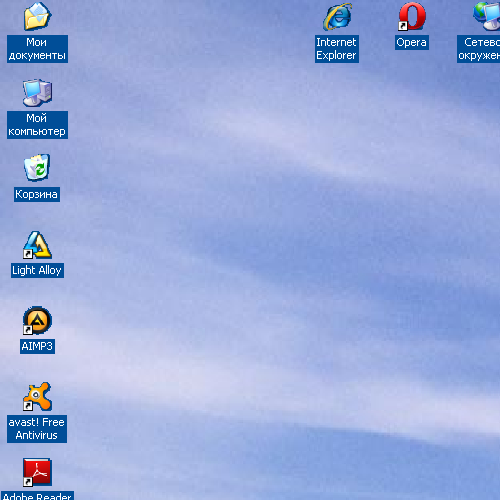Select the Adobe Reader shortcut icon
500x500 pixels.
[x=37, y=472]
